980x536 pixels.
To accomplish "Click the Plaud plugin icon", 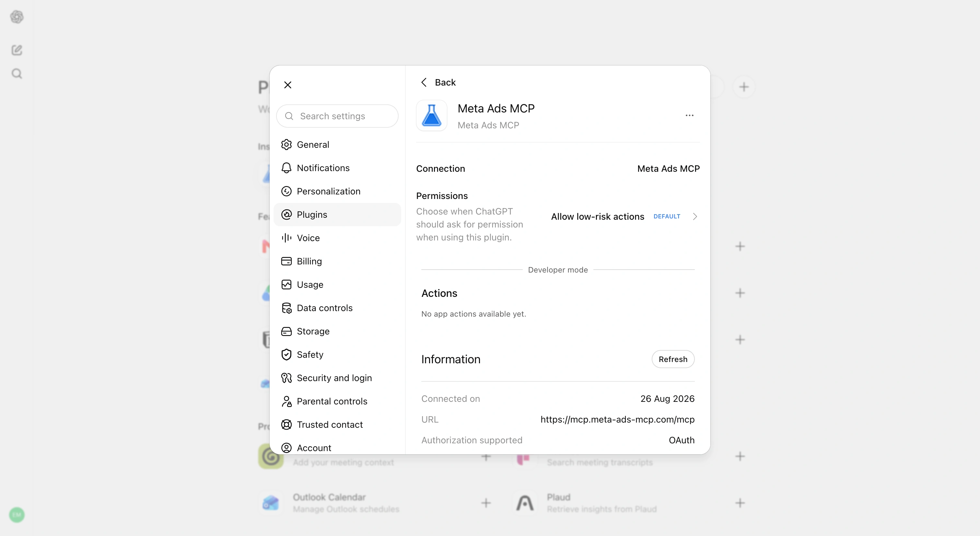I will click(525, 503).
